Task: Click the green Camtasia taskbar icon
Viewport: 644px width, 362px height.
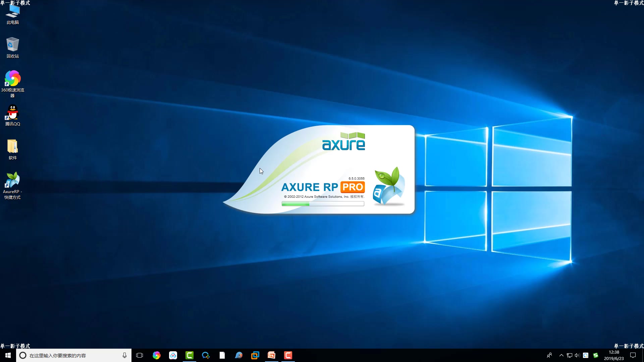Action: pyautogui.click(x=190, y=355)
